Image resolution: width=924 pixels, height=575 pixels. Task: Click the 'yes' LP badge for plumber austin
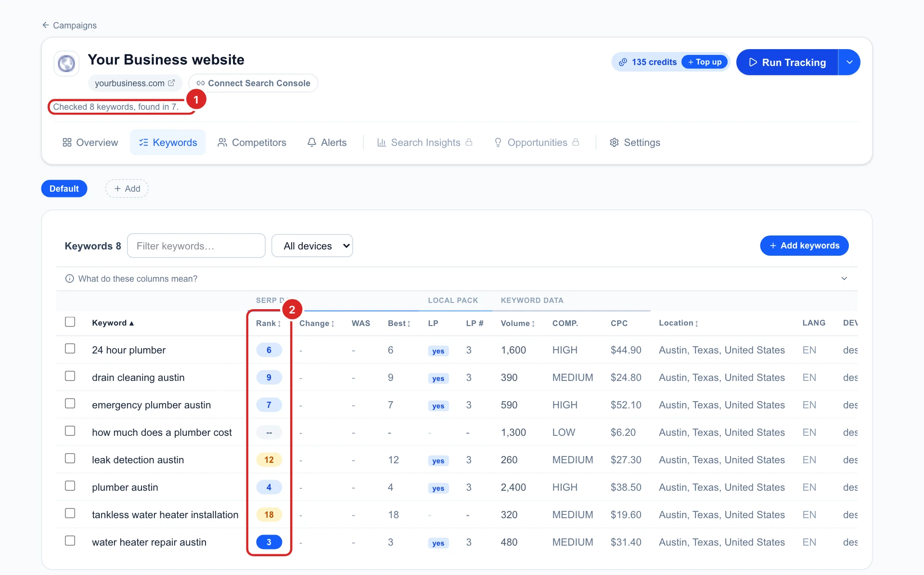(x=438, y=488)
